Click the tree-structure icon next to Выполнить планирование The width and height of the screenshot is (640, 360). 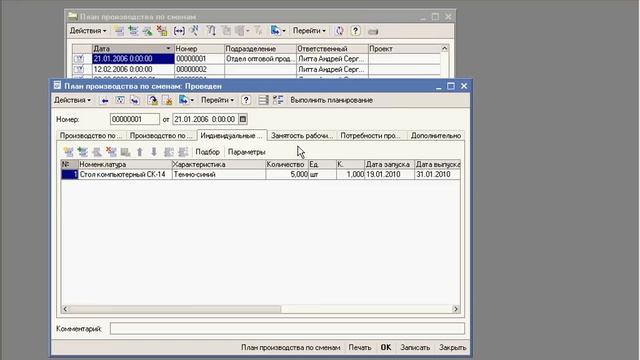pos(278,100)
